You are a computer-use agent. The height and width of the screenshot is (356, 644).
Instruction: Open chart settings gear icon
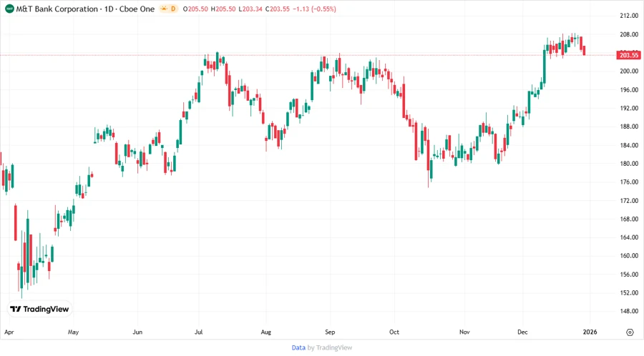pyautogui.click(x=630, y=332)
